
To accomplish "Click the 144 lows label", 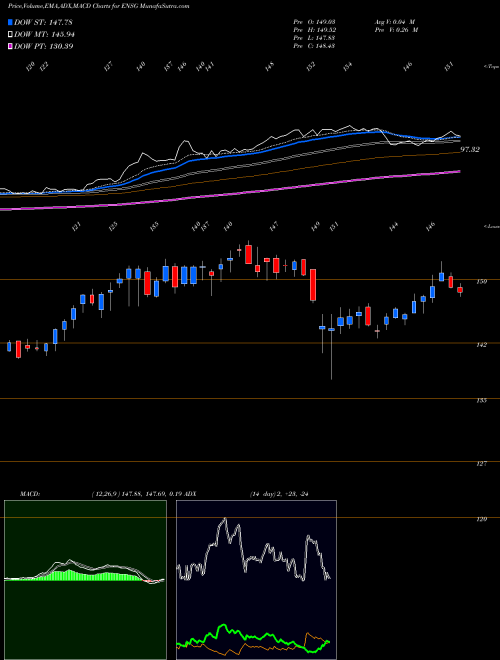I will (x=394, y=226).
